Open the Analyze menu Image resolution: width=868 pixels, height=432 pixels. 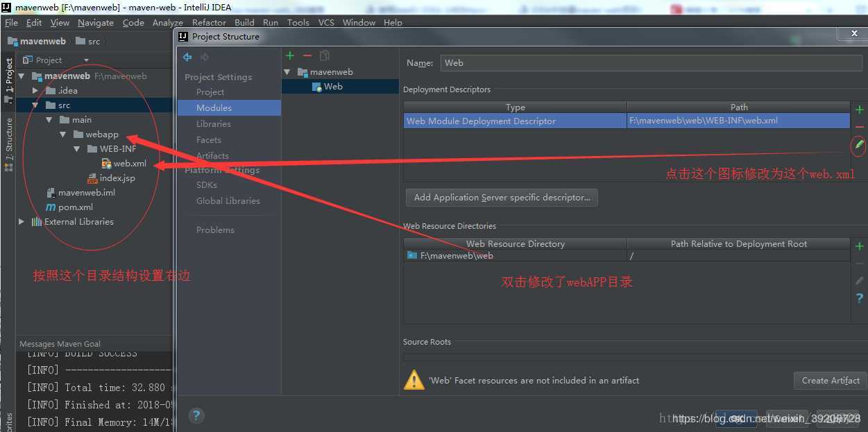168,22
